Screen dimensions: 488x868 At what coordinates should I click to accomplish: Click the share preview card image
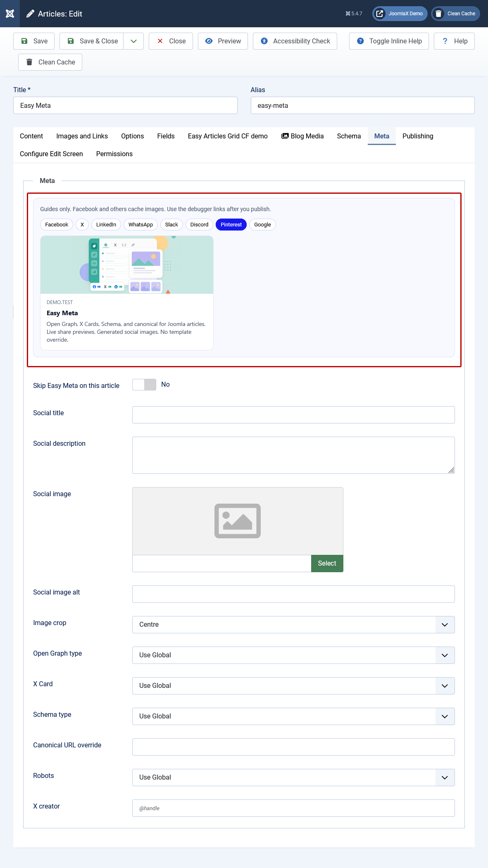tap(127, 265)
